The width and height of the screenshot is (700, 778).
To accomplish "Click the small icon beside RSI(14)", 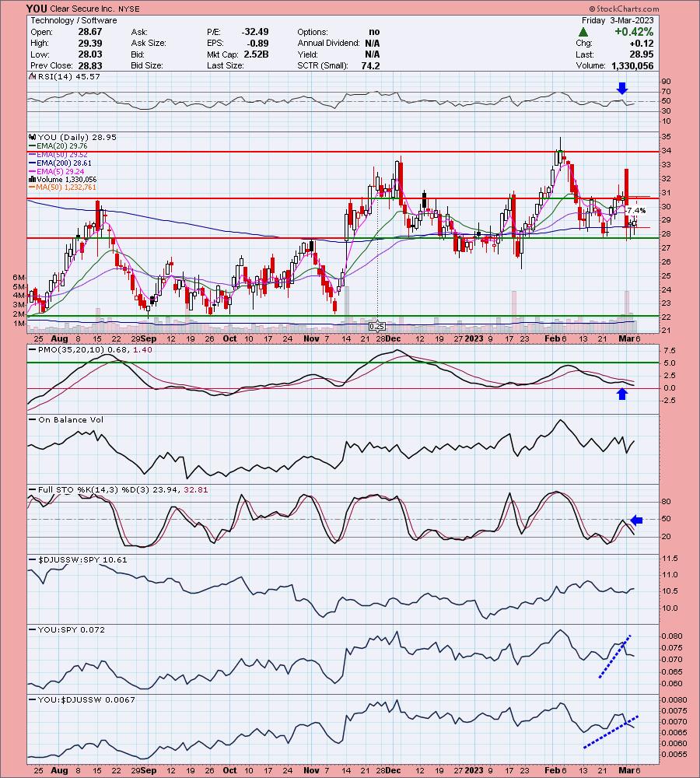I will pyautogui.click(x=32, y=76).
